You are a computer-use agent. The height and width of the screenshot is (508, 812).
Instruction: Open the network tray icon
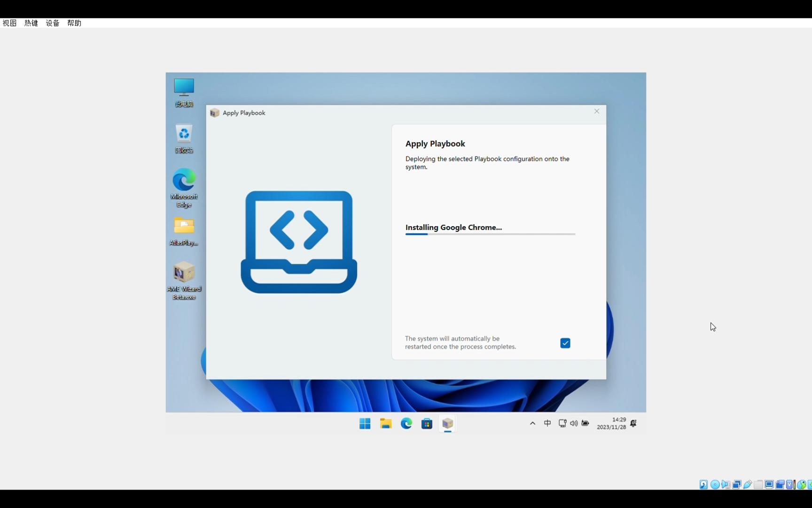tap(562, 423)
